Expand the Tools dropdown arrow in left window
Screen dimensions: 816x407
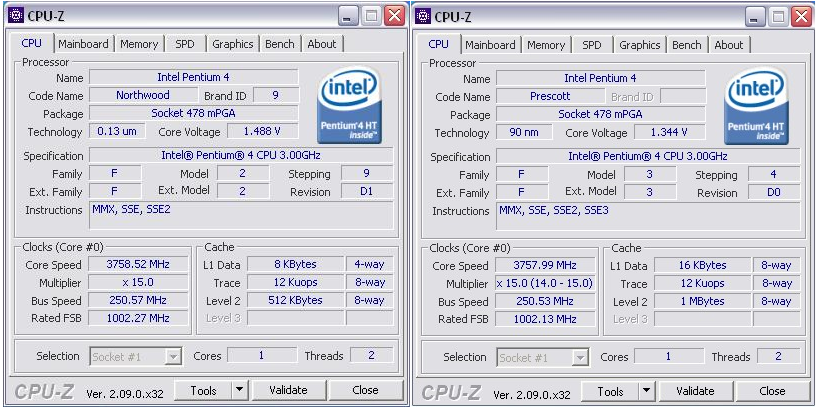tap(239, 390)
